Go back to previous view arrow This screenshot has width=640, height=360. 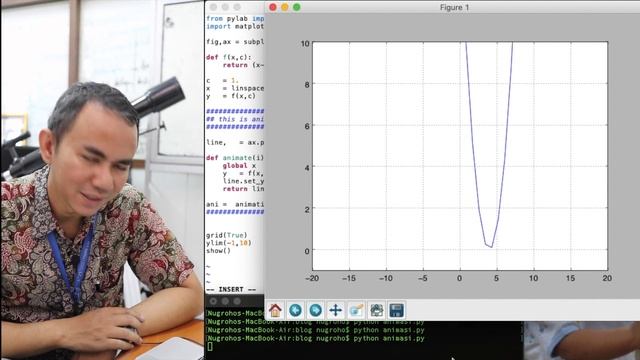pos(295,311)
